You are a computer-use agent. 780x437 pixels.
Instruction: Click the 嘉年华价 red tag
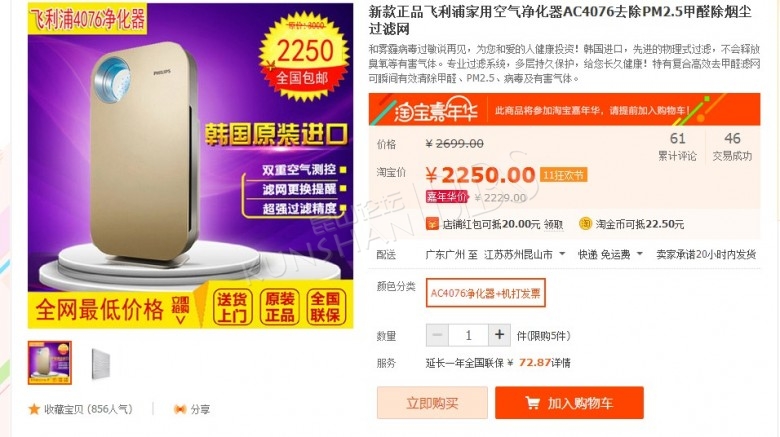tap(447, 197)
